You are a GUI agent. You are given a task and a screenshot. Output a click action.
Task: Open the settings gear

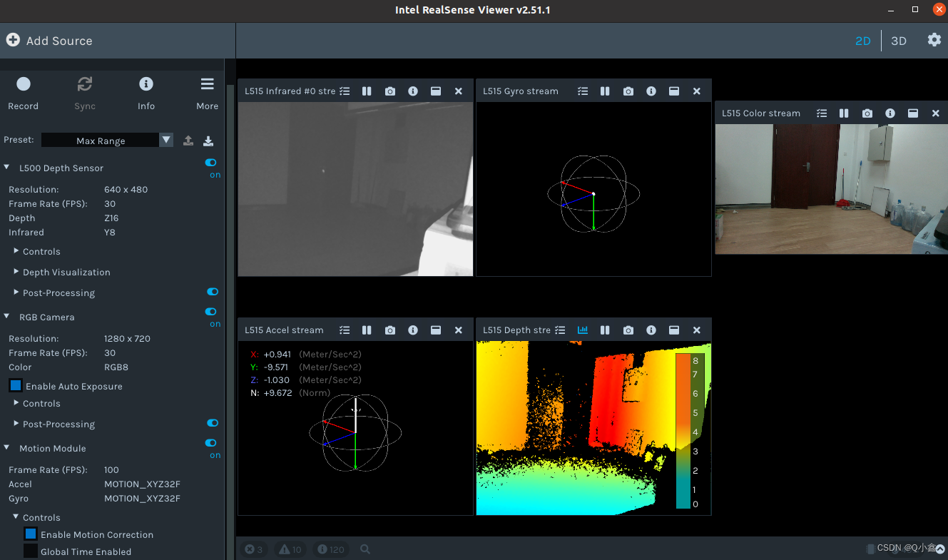tap(934, 41)
